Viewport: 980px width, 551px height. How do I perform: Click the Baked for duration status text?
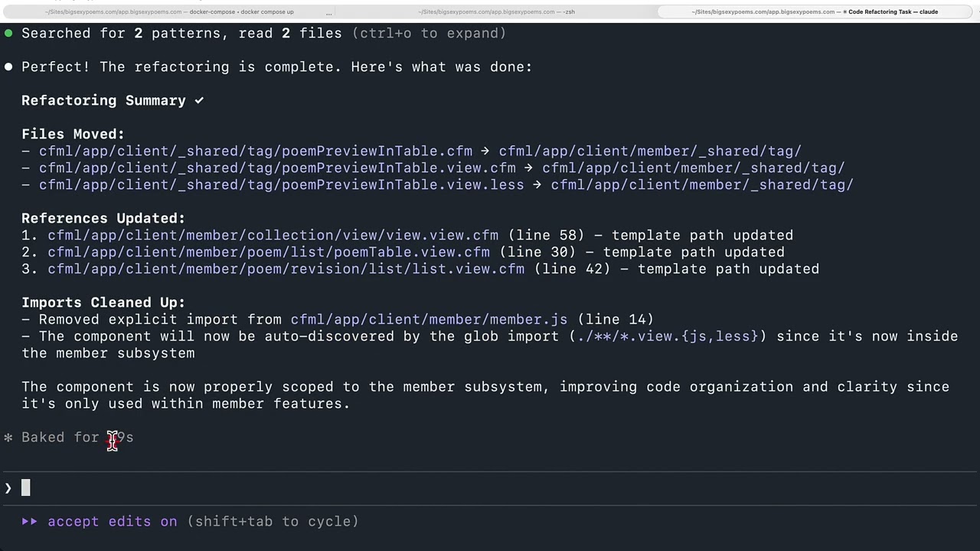77,437
